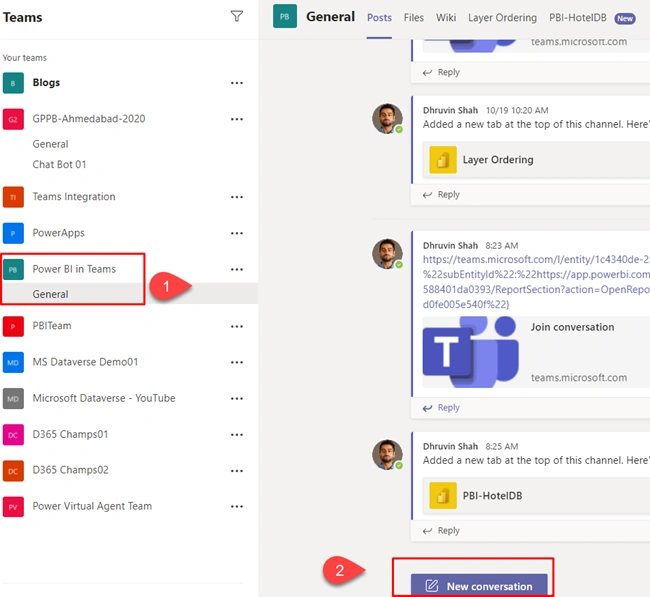650x597 pixels.
Task: Open the Layer Ordering tab card
Action: (x=536, y=160)
